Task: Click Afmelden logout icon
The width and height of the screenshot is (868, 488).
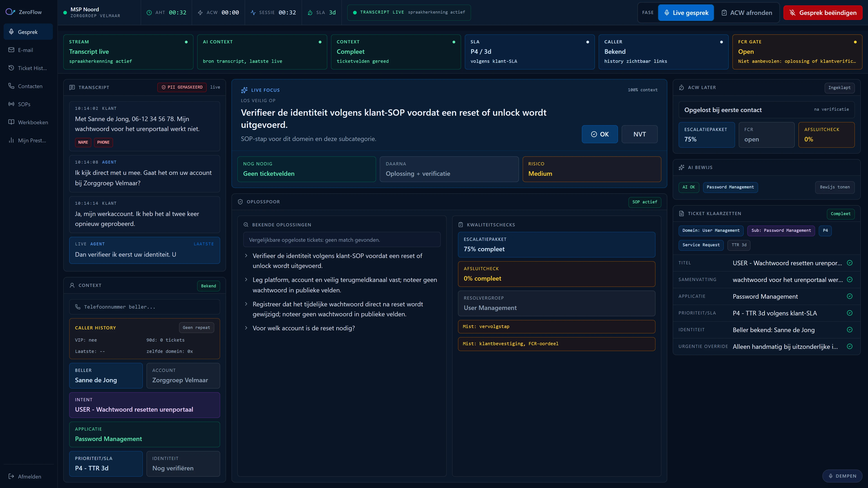Action: tap(12, 476)
